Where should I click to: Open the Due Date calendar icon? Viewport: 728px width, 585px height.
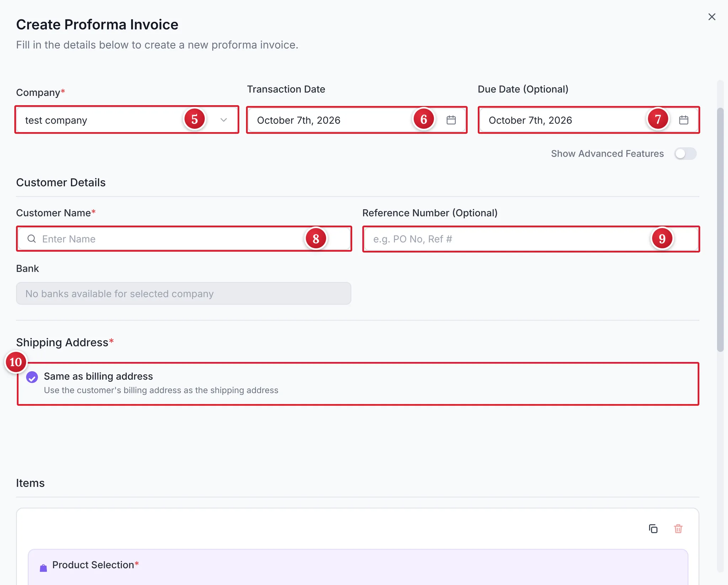[684, 120]
